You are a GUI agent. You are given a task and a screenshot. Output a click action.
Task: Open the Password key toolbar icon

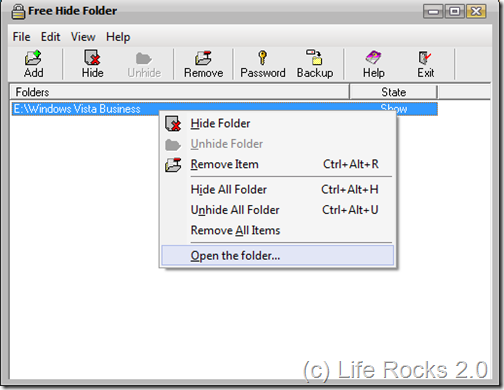(263, 58)
